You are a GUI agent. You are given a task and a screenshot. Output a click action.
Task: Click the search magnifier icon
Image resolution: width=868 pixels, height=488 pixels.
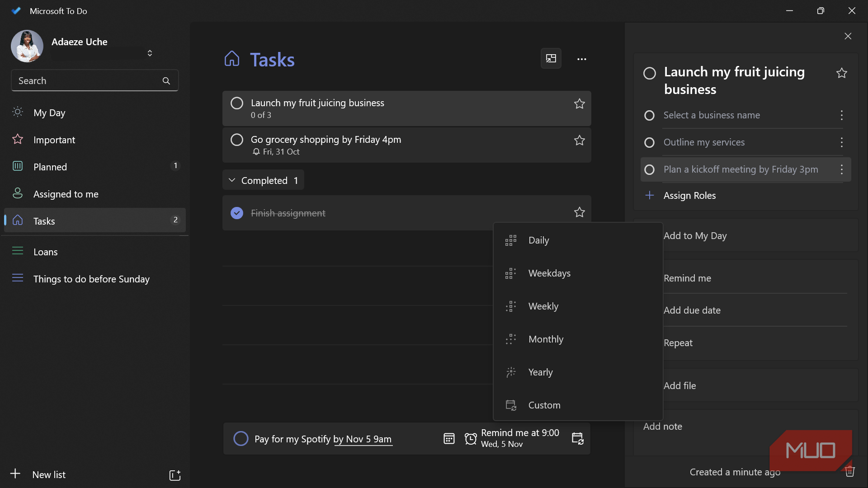coord(166,81)
